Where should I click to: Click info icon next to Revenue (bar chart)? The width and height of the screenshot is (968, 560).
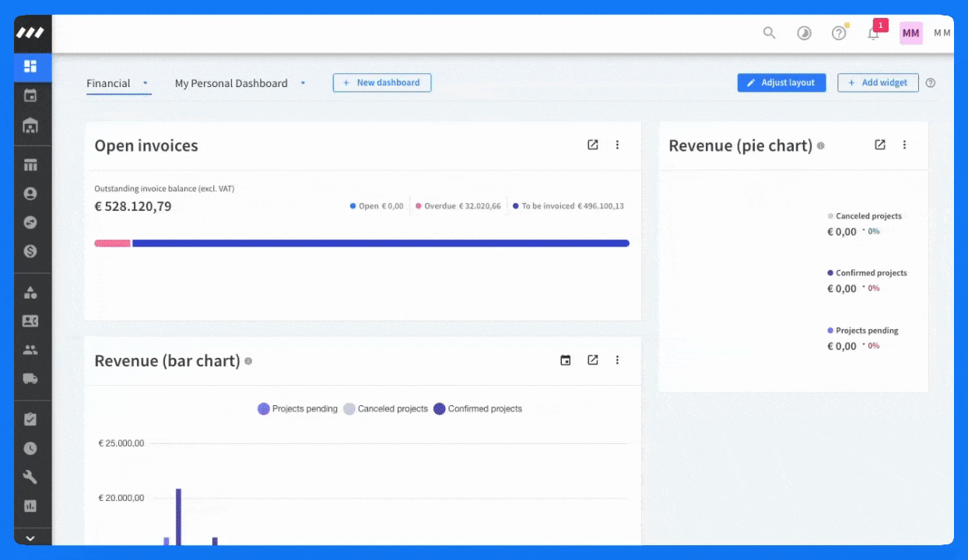(x=248, y=361)
